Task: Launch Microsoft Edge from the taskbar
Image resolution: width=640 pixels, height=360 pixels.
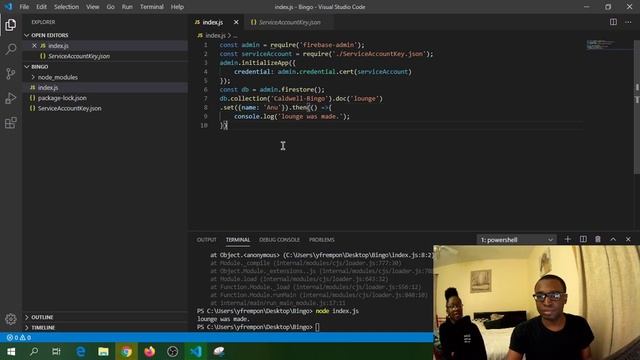Action: pos(80,351)
